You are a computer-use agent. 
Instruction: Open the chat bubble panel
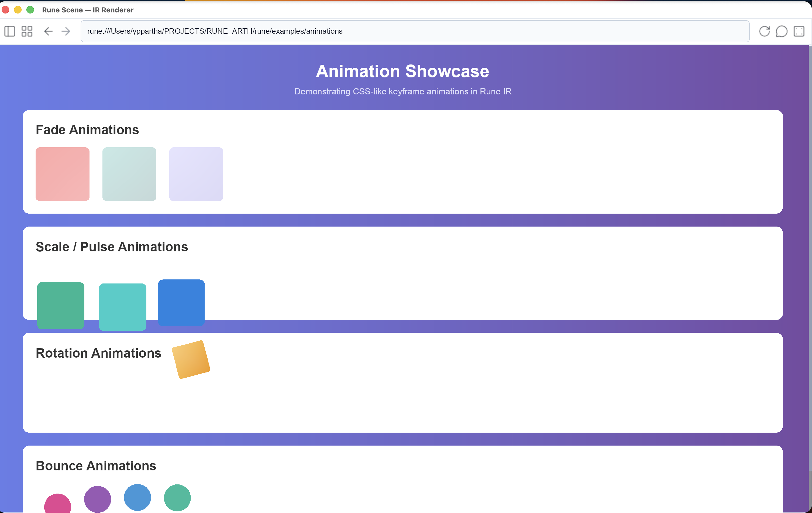(x=782, y=31)
